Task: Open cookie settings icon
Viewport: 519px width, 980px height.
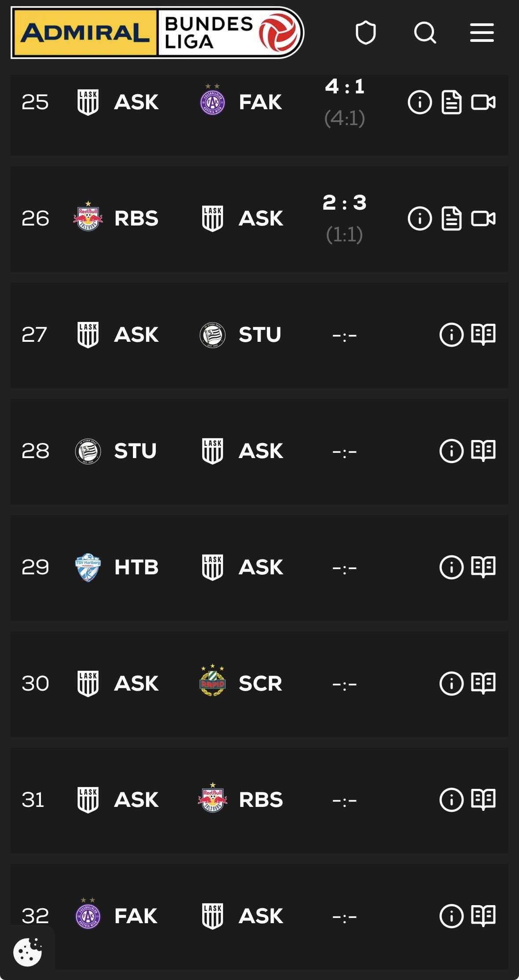Action: click(x=27, y=952)
